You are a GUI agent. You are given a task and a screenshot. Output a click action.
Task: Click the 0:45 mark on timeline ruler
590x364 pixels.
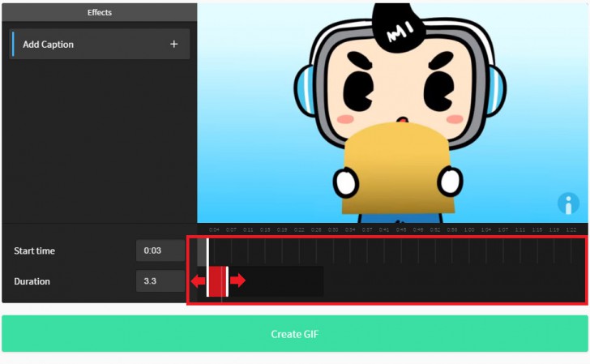401,229
